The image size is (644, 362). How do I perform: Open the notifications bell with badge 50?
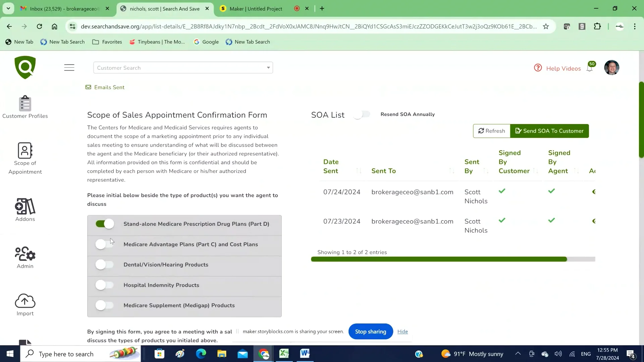click(x=590, y=68)
